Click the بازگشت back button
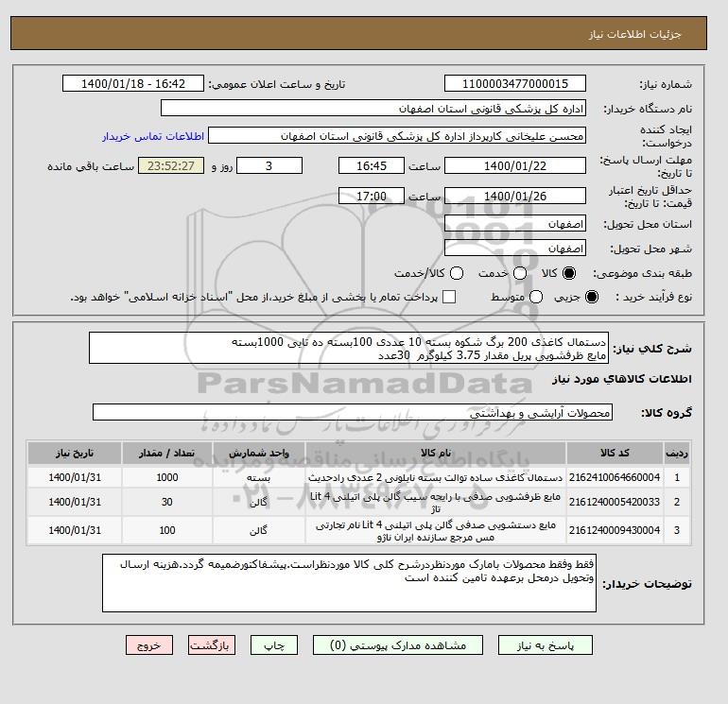728x704 pixels. click(212, 645)
